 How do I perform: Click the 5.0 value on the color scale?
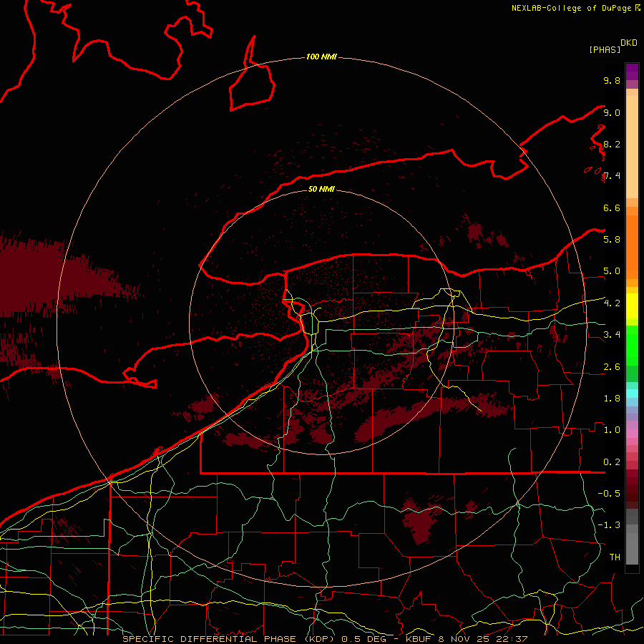[x=612, y=271]
